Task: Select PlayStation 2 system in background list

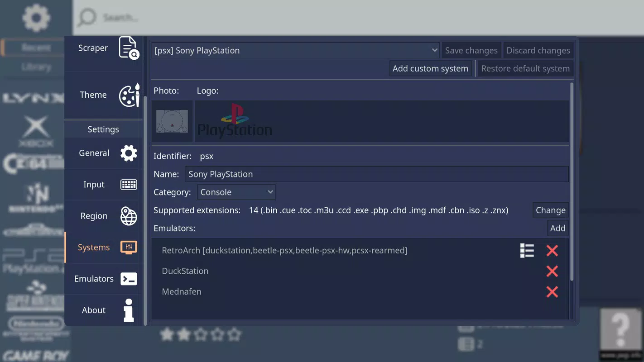Action: (x=33, y=261)
